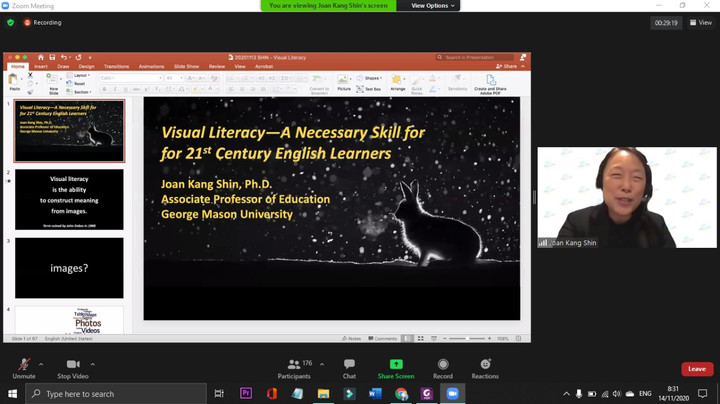Switch to the Slide Show ribbon tab
Viewport: 720px width, 404px height.
186,67
